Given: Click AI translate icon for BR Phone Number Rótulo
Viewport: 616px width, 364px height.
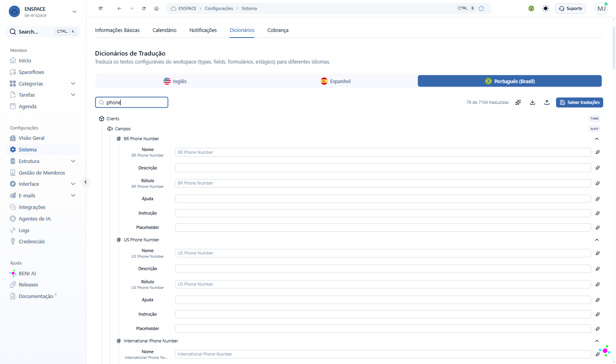Looking at the screenshot, I should [598, 183].
